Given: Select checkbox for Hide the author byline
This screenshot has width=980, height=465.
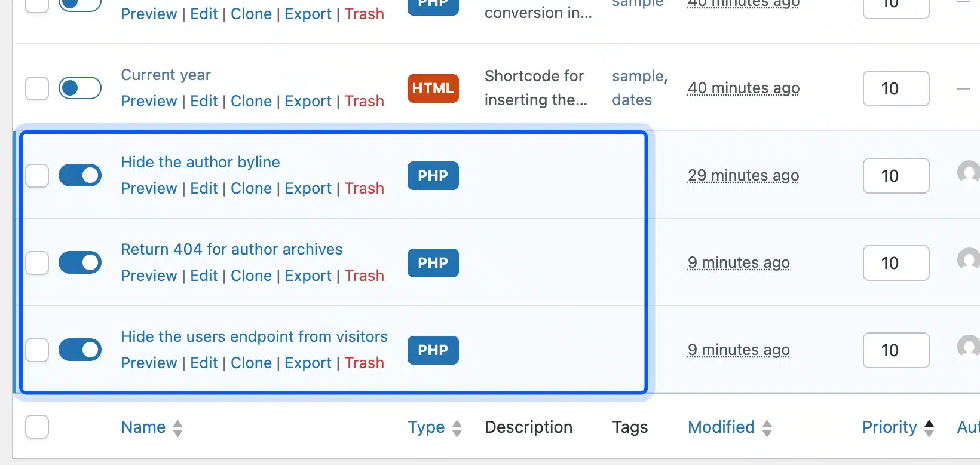Looking at the screenshot, I should coord(37,176).
